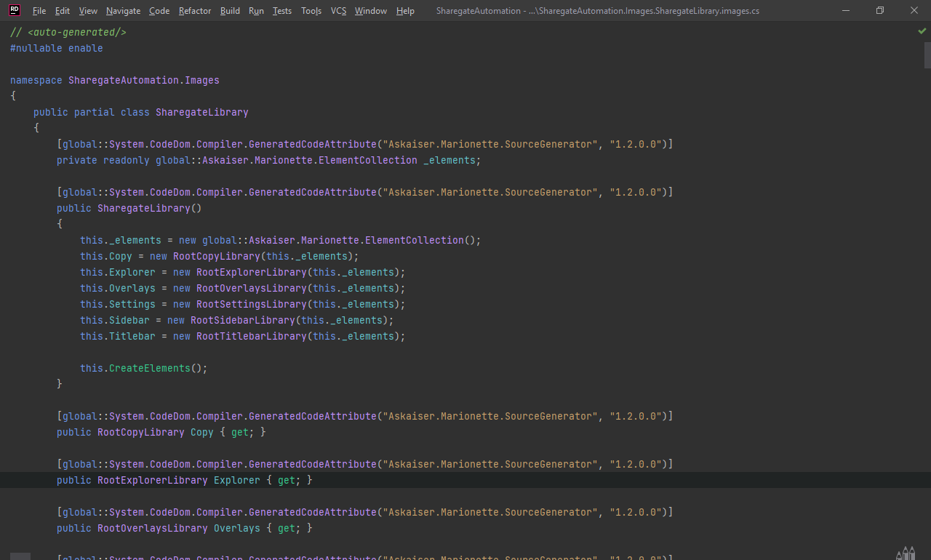Open the Edit menu

click(x=63, y=11)
